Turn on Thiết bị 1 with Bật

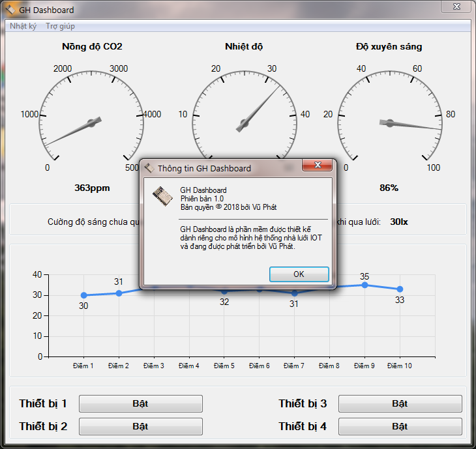(141, 403)
